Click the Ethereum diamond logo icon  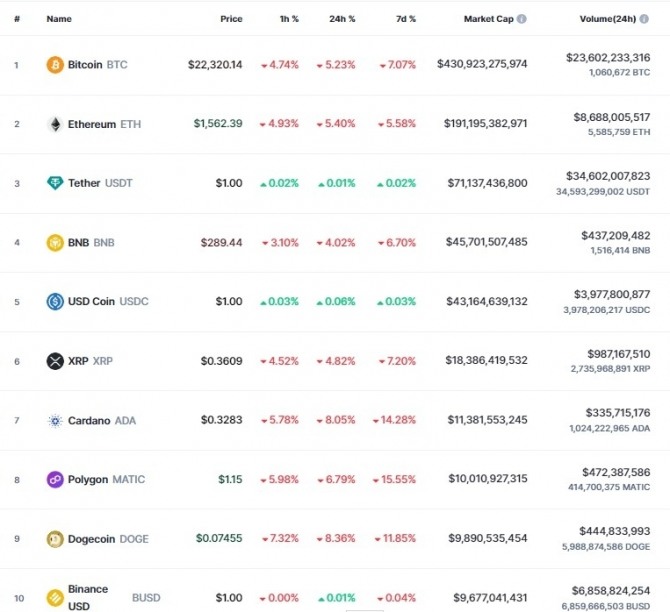(x=55, y=124)
